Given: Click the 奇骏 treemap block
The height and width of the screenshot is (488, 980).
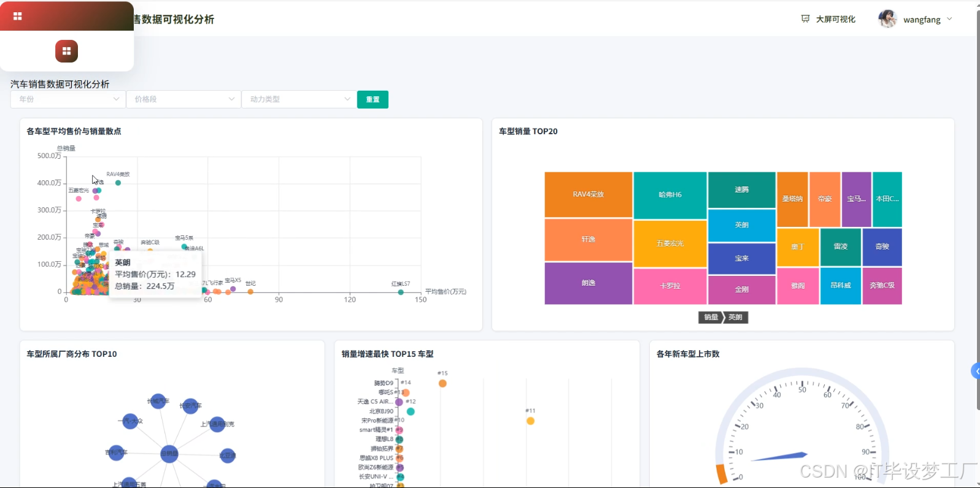Looking at the screenshot, I should pyautogui.click(x=882, y=247).
